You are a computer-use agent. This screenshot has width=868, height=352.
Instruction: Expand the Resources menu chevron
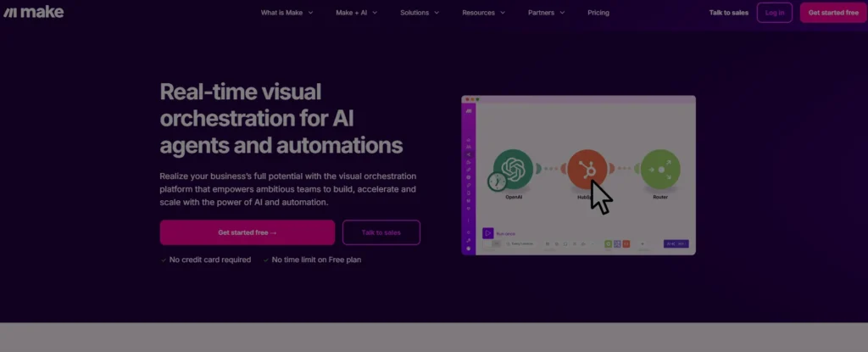coord(503,13)
